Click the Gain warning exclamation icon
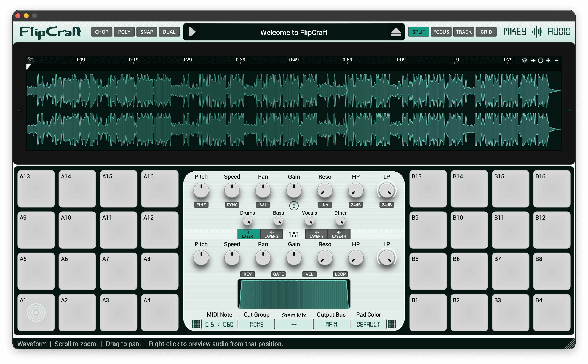Image resolution: width=588 pixels, height=364 pixels. click(x=294, y=205)
